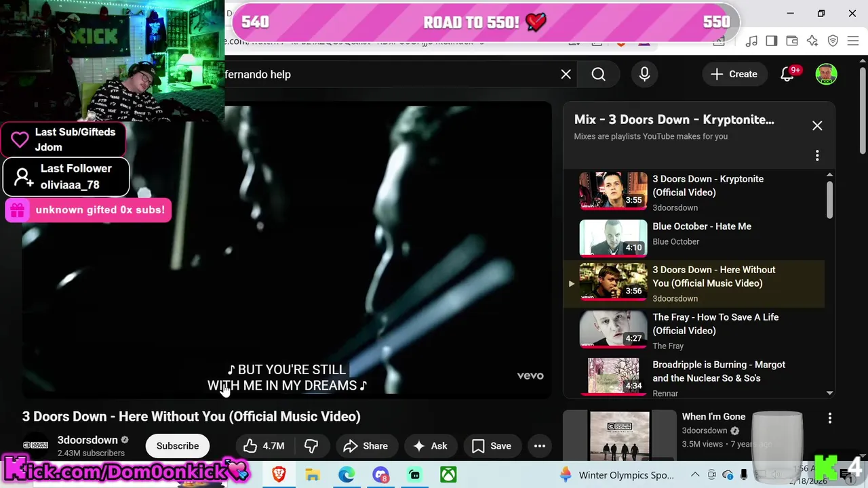Screen dimensions: 868x488
Task: Subscribe to 3doorsdown channel
Action: [x=178, y=446]
